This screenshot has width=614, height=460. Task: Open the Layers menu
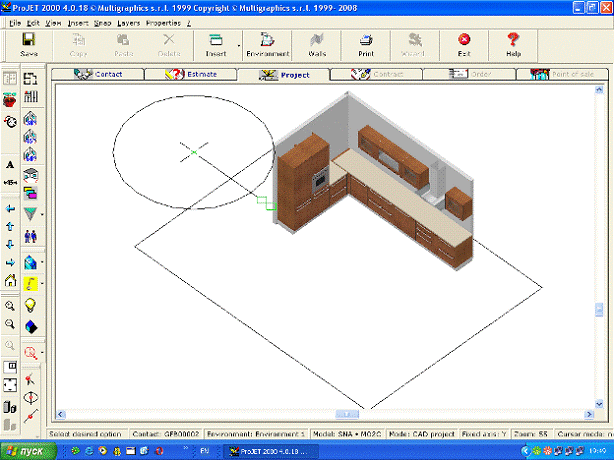[127, 22]
